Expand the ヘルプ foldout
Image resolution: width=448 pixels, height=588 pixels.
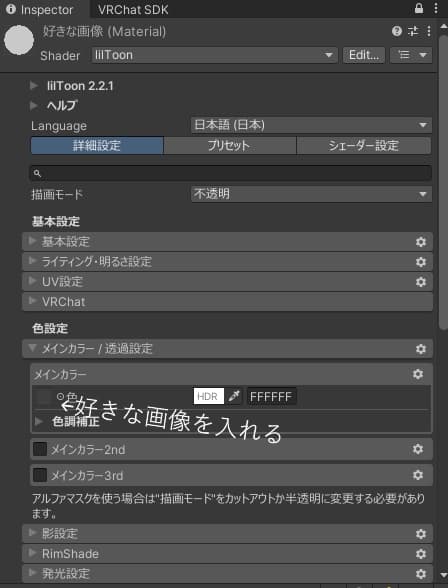34,105
